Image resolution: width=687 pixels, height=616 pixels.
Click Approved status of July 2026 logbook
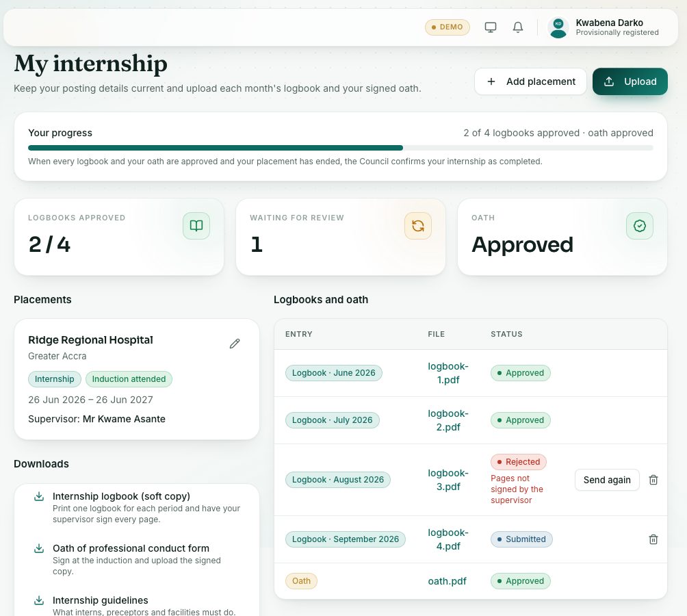tap(521, 420)
